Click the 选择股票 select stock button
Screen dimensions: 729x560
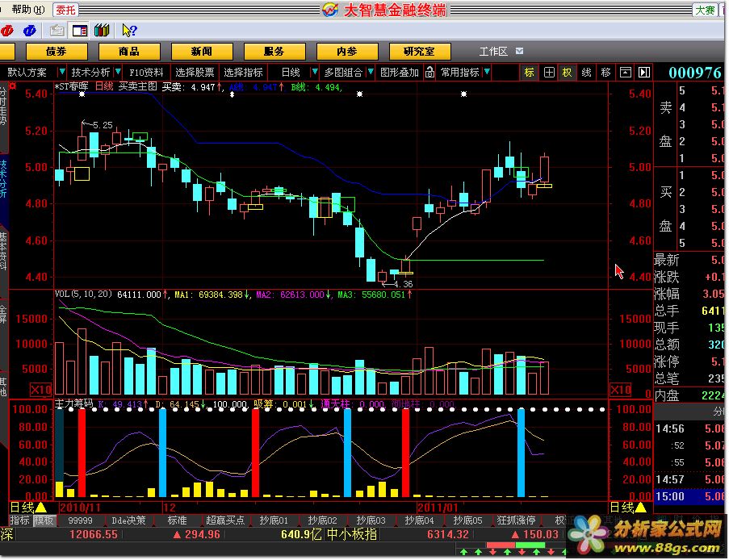coord(195,73)
